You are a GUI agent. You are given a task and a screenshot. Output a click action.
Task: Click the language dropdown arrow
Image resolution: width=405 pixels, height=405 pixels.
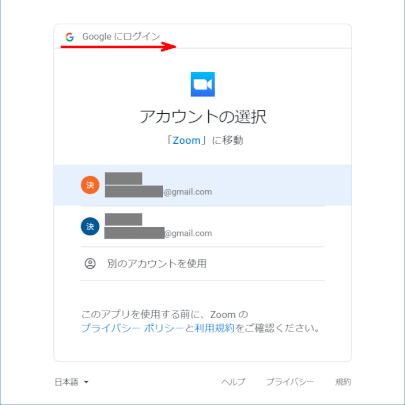pos(86,382)
